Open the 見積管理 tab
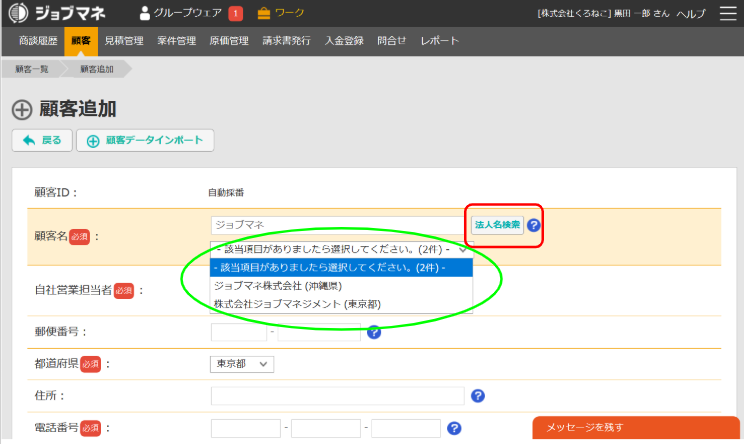The image size is (744, 444). click(124, 41)
